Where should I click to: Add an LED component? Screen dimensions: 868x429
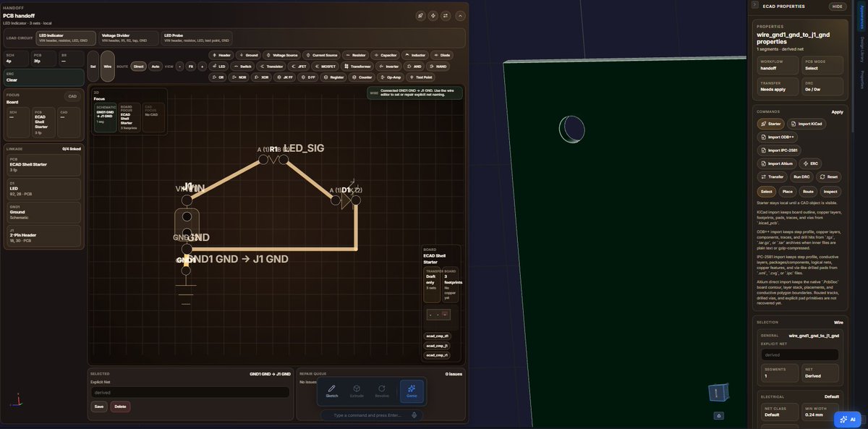(219, 66)
